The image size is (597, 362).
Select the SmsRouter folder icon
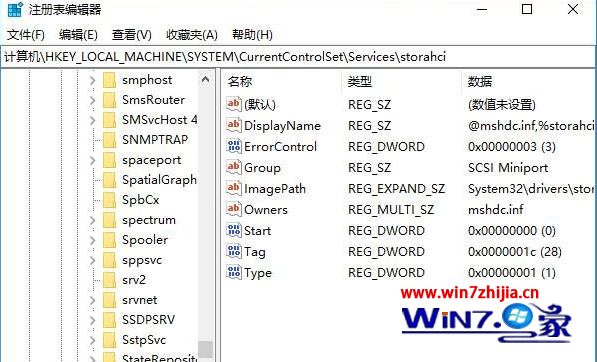[x=109, y=100]
